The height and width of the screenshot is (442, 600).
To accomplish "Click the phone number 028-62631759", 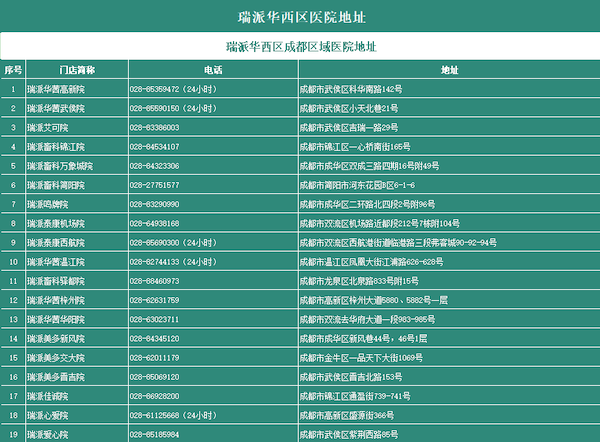I will pyautogui.click(x=155, y=300).
